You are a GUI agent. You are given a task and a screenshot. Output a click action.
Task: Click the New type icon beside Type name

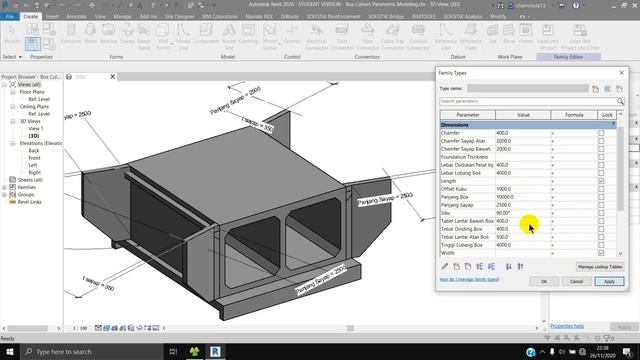click(x=596, y=89)
